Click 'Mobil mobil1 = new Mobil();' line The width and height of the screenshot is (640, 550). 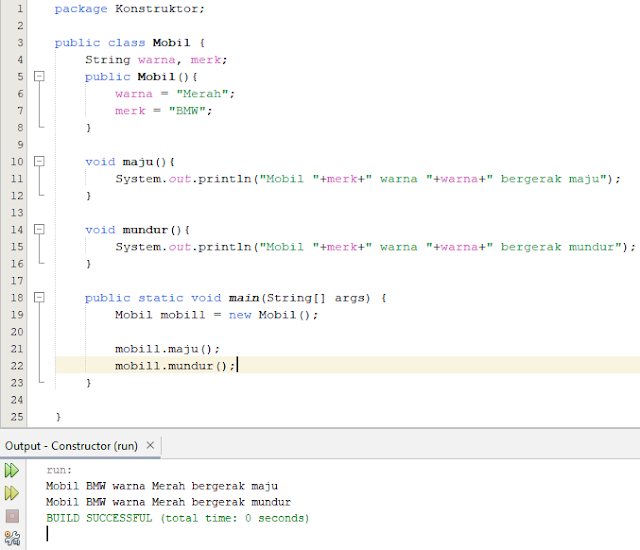coord(216,315)
